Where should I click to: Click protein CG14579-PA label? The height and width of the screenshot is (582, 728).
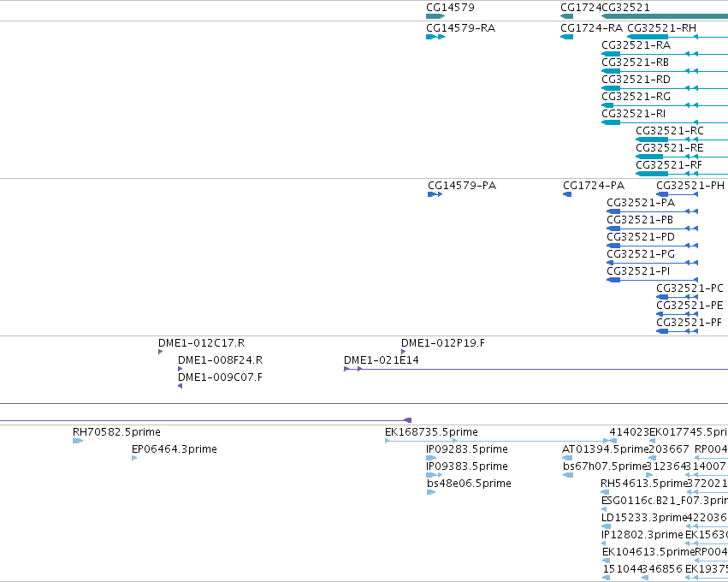point(462,186)
